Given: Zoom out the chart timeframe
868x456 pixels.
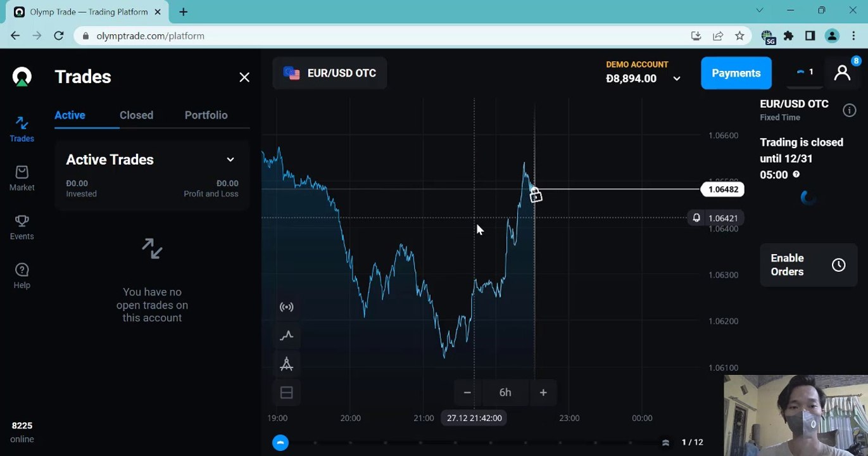Looking at the screenshot, I should pos(467,393).
